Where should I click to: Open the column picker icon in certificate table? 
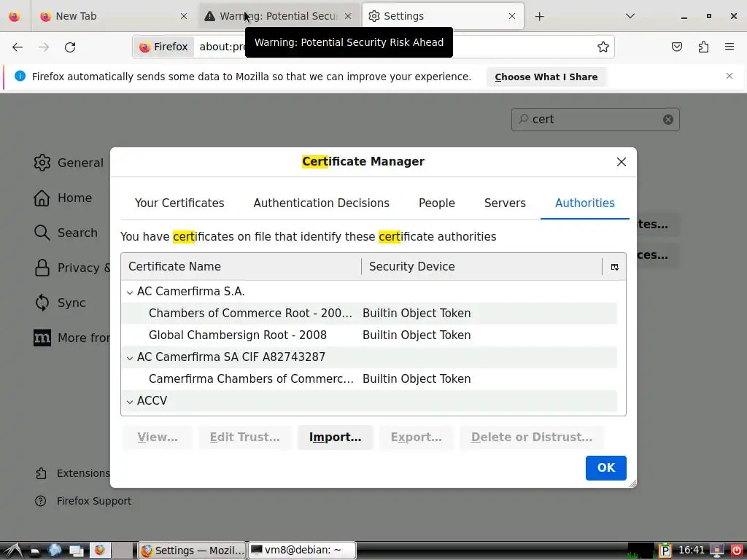pos(614,267)
